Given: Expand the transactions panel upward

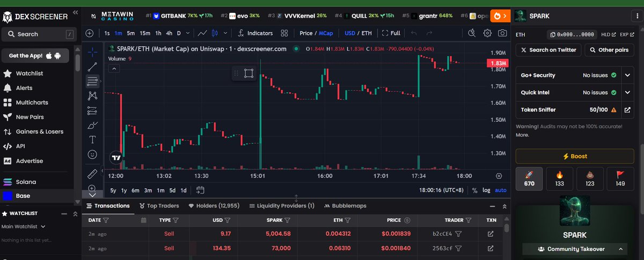Looking at the screenshot, I should [x=504, y=206].
